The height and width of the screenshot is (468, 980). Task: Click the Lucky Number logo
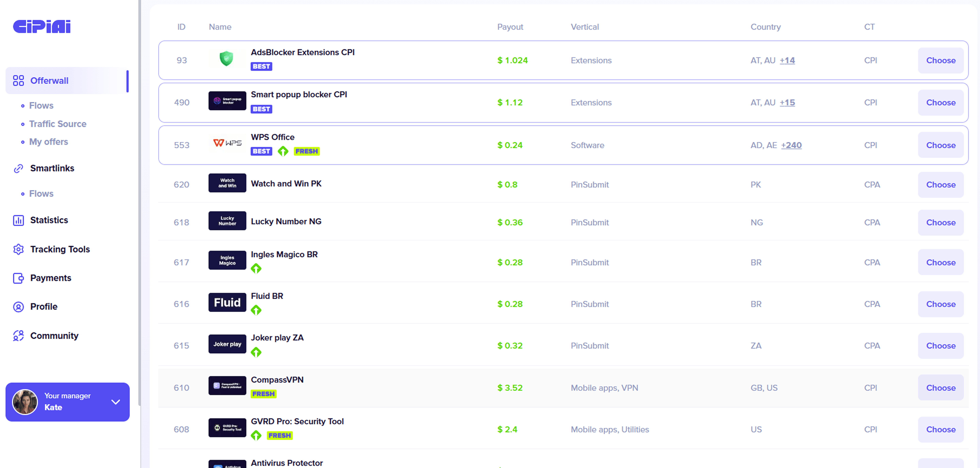pyautogui.click(x=227, y=221)
